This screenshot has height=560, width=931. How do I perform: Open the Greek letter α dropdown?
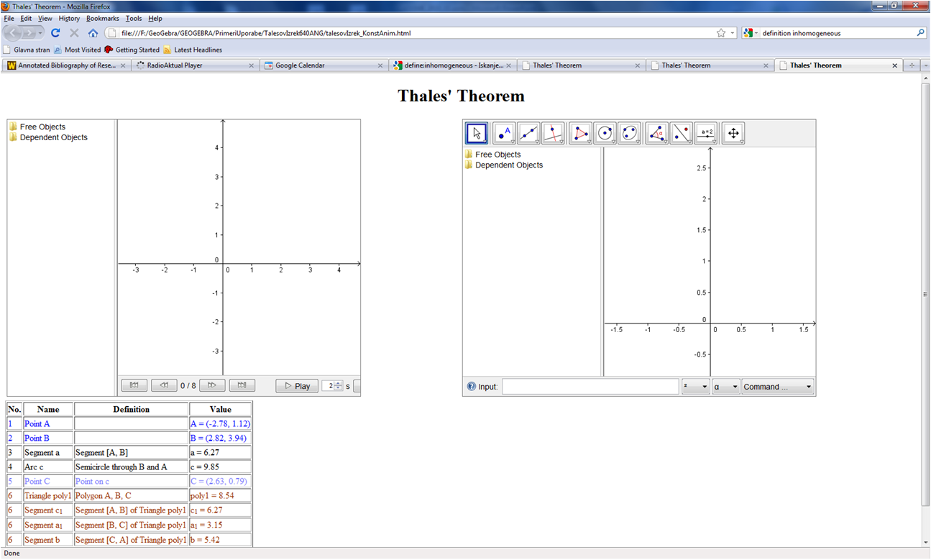click(x=725, y=387)
